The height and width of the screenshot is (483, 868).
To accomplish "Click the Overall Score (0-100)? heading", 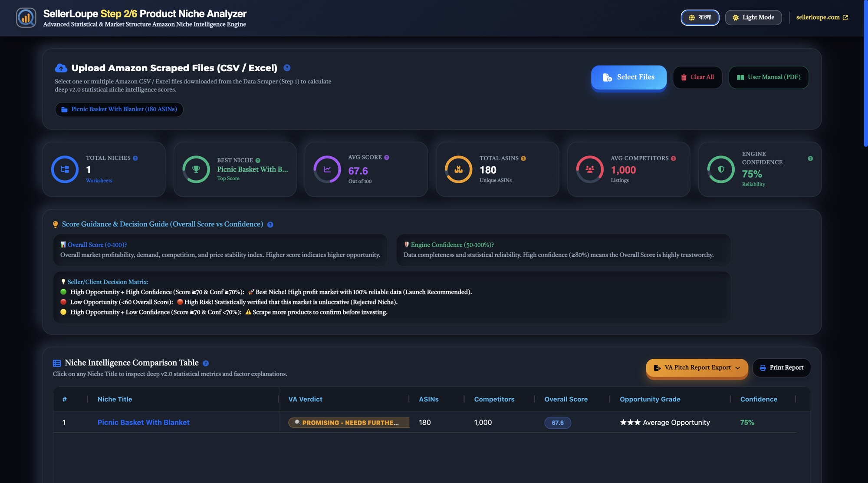I will tap(94, 245).
